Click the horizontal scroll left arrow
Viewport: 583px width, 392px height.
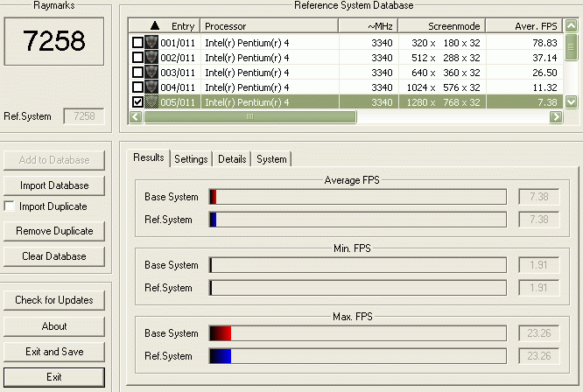point(136,117)
